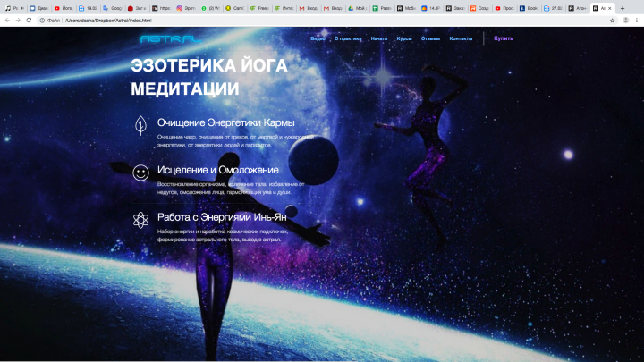The image size is (644, 362).
Task: Click the atom icon beside Работа с Энергиями
Action: pos(141,220)
